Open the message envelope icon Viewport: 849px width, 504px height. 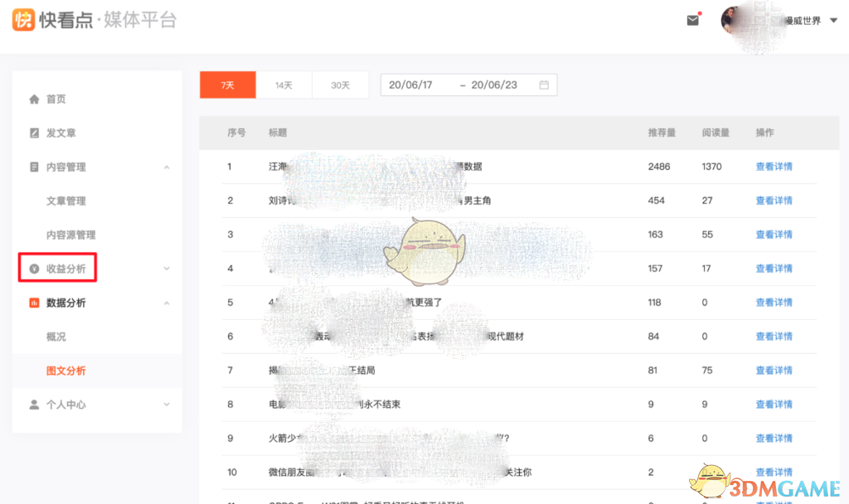[693, 20]
